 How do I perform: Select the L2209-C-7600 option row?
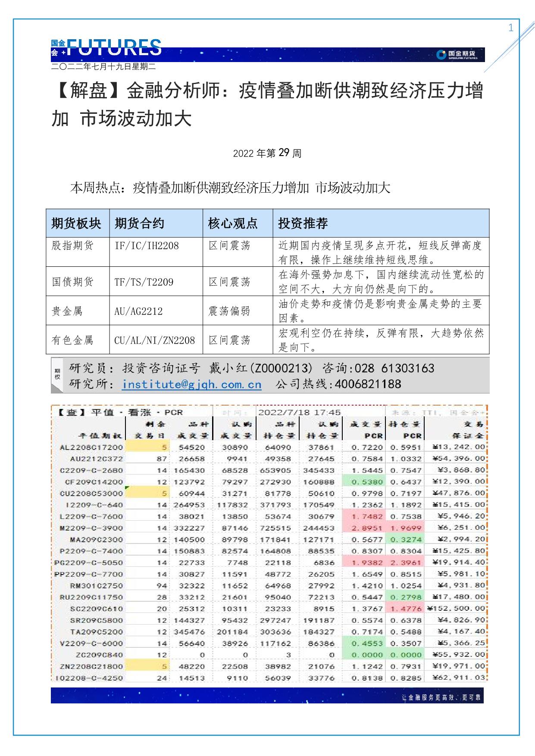(269, 517)
